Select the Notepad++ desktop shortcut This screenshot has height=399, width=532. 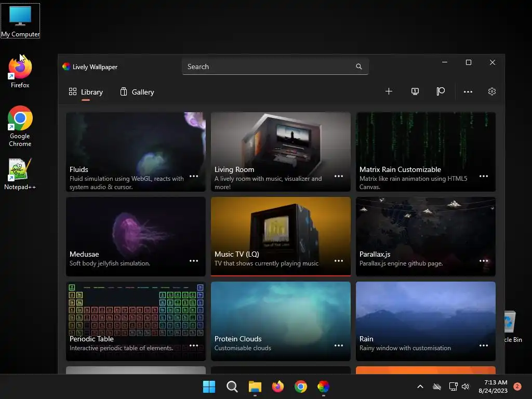[x=20, y=174]
